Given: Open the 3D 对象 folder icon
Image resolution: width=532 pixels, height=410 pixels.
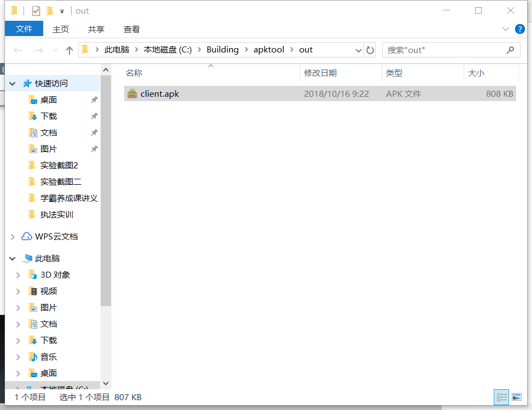Looking at the screenshot, I should click(x=33, y=274).
